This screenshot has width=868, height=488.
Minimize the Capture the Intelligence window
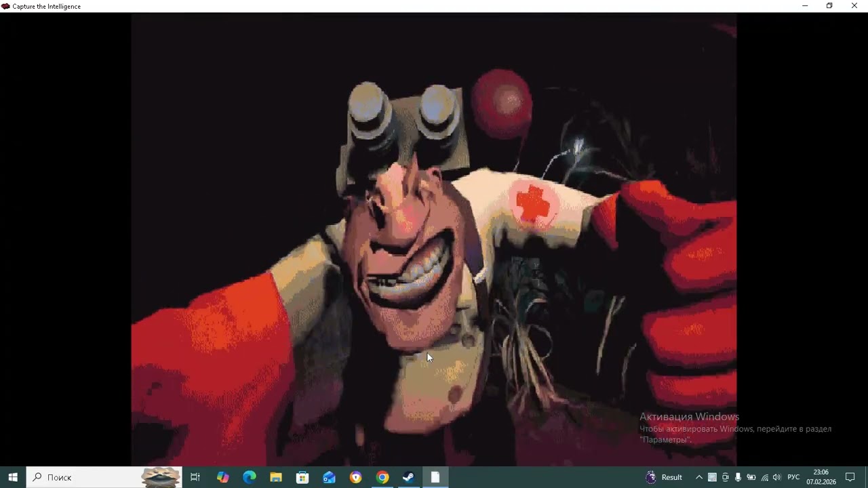click(805, 6)
